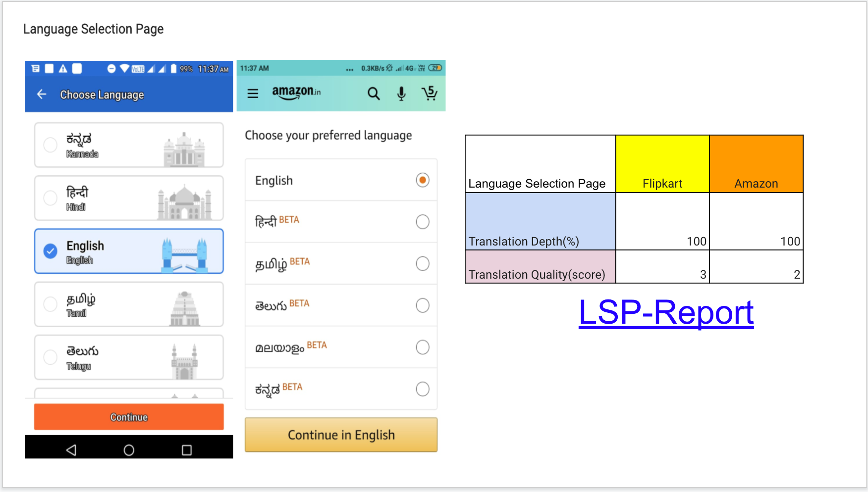This screenshot has height=492, width=868.
Task: Open the Amazon shopping cart icon
Action: [x=430, y=93]
